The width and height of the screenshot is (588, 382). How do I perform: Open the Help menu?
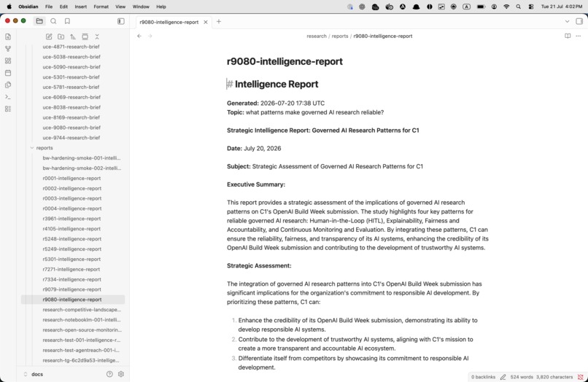click(161, 7)
